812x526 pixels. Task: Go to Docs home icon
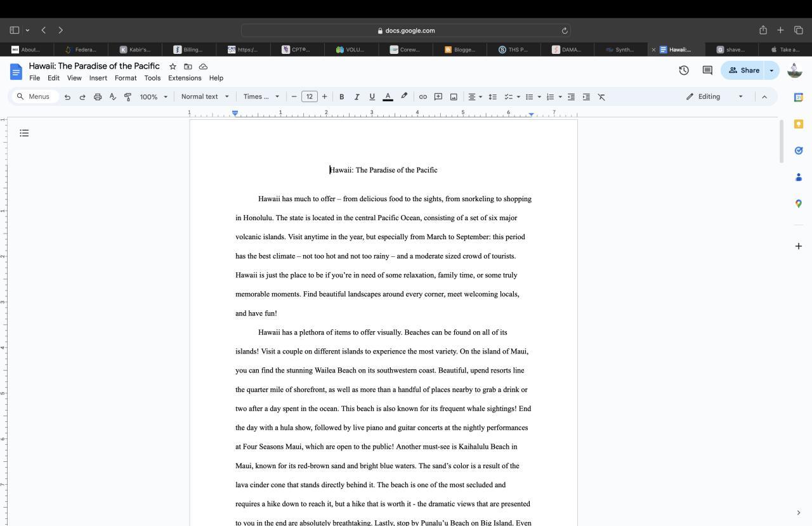coord(16,72)
